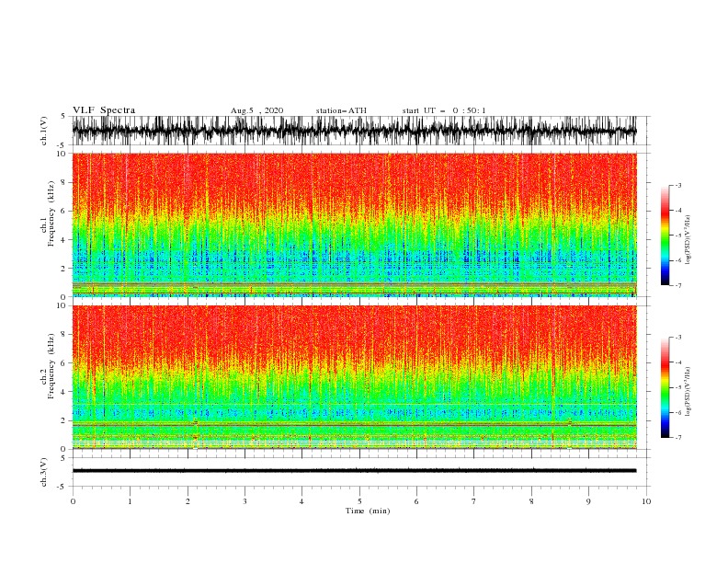Click the "4" tick on Time axis
The height and width of the screenshot is (563, 728).
(301, 501)
